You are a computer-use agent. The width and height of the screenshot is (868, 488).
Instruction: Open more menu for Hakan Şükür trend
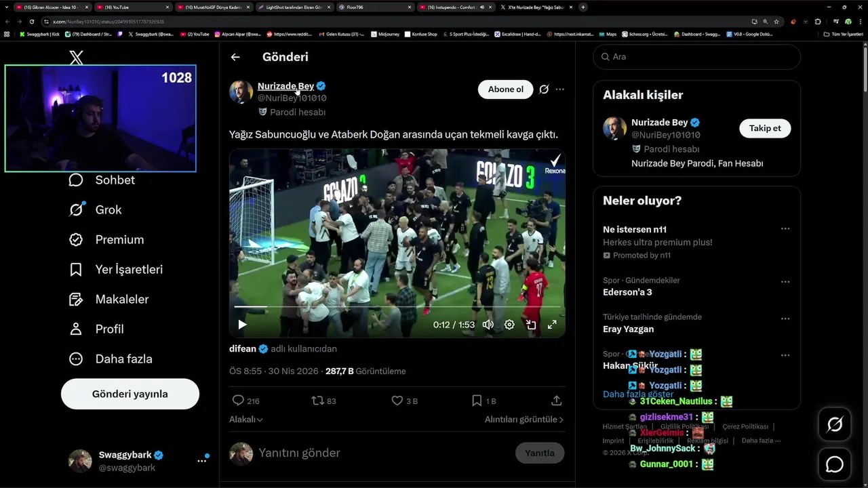pos(785,355)
